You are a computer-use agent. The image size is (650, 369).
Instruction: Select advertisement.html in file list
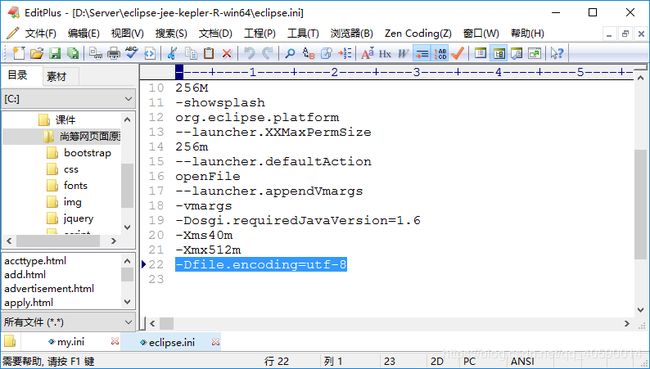[49, 288]
